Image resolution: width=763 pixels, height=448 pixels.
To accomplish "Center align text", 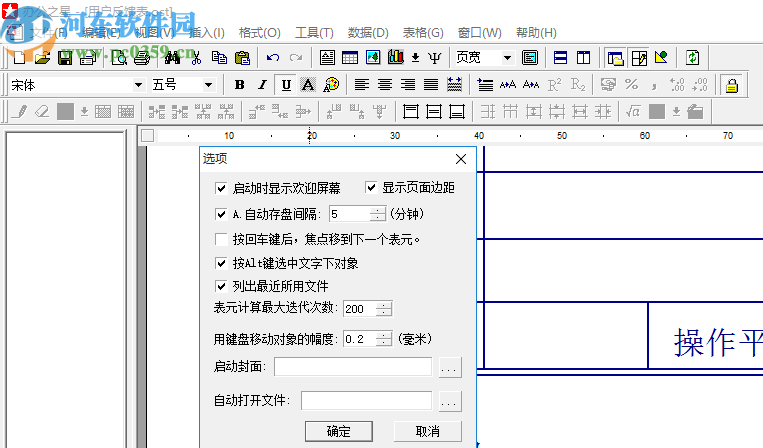I will point(385,85).
